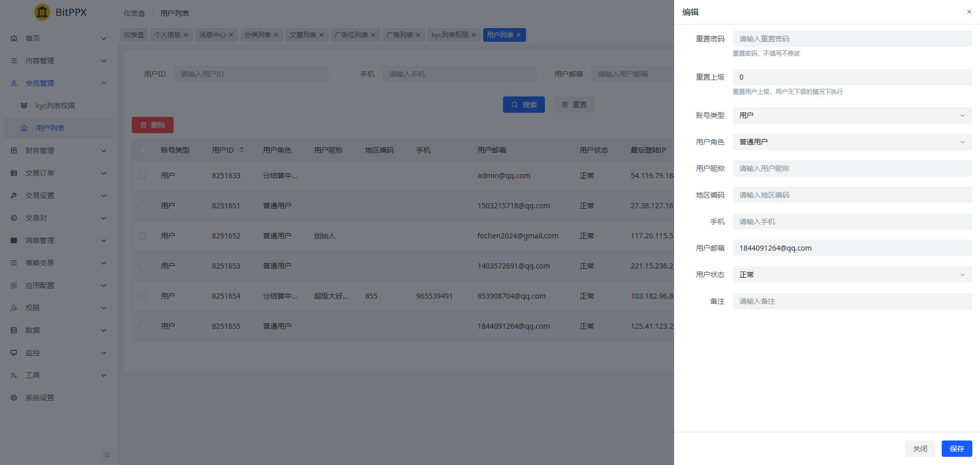Click the 财务管理 icon in sidebar
This screenshot has width=980, height=465.
tap(14, 151)
